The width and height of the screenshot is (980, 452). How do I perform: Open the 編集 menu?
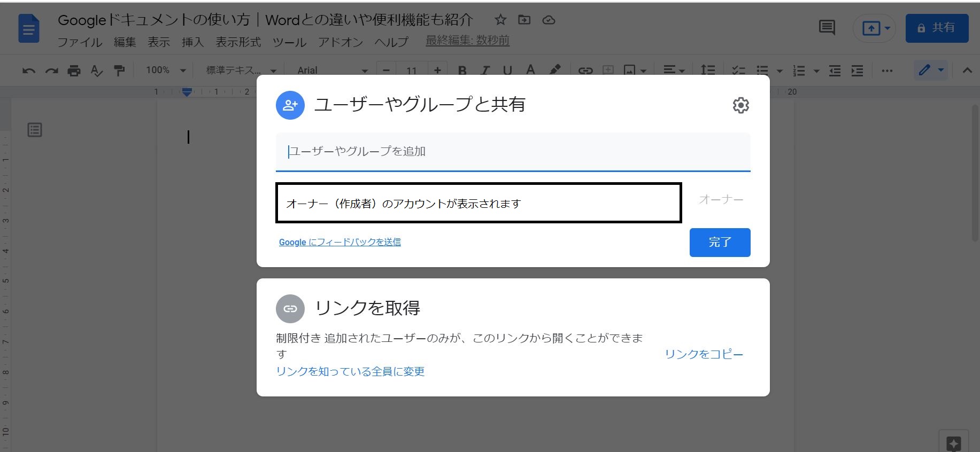point(125,42)
